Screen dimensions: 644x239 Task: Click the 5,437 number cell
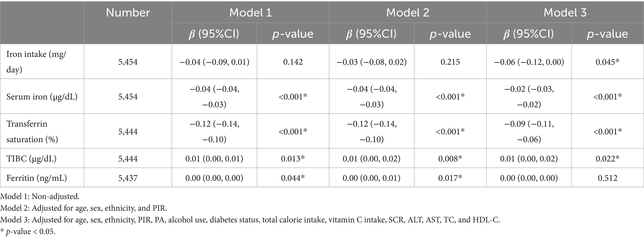coord(128,178)
